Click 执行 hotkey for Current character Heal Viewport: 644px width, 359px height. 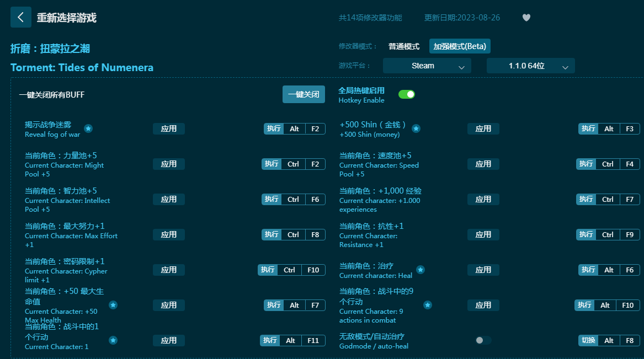589,270
